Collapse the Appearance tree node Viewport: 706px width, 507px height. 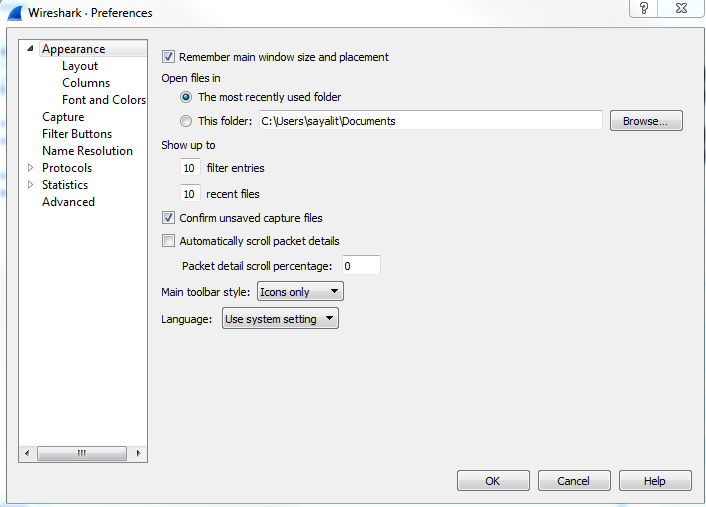pos(31,49)
